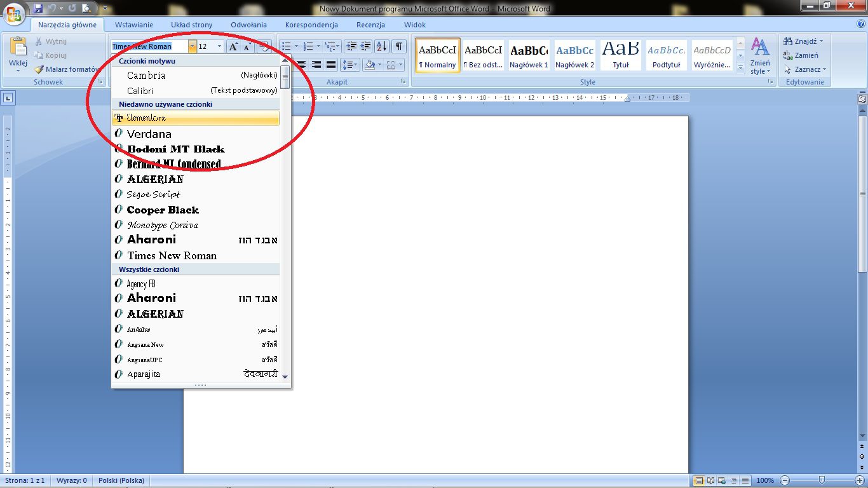Expand numbering list dropdown arrow

pyautogui.click(x=318, y=46)
